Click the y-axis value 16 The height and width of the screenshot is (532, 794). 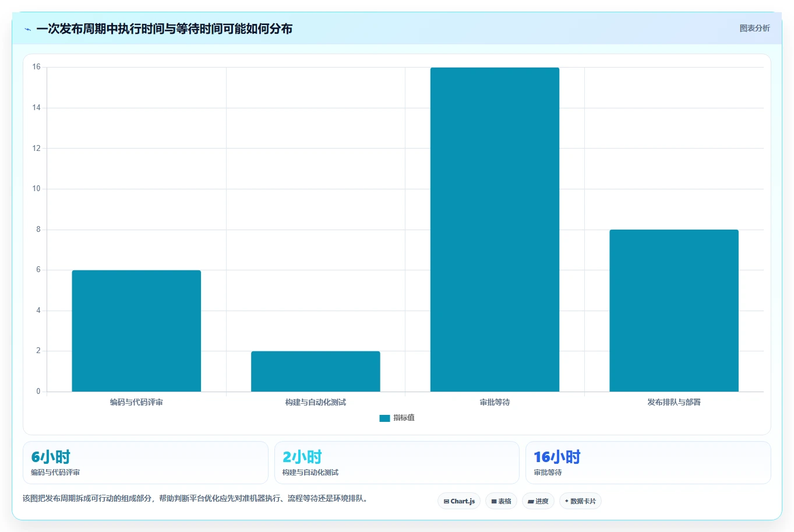coord(37,67)
